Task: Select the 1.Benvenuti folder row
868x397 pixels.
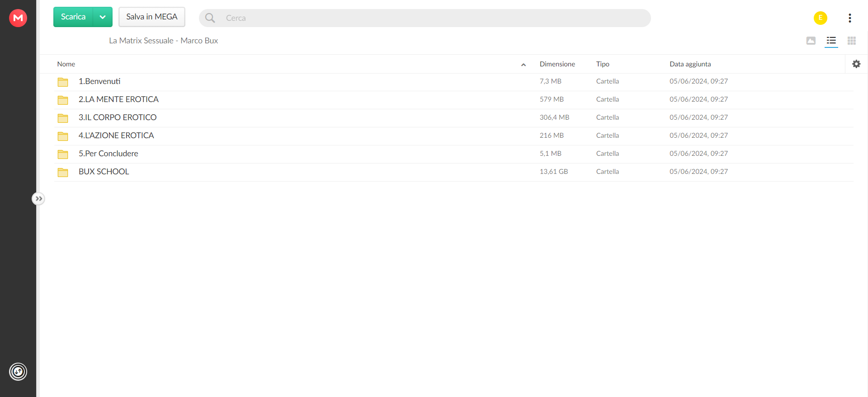Action: 454,82
